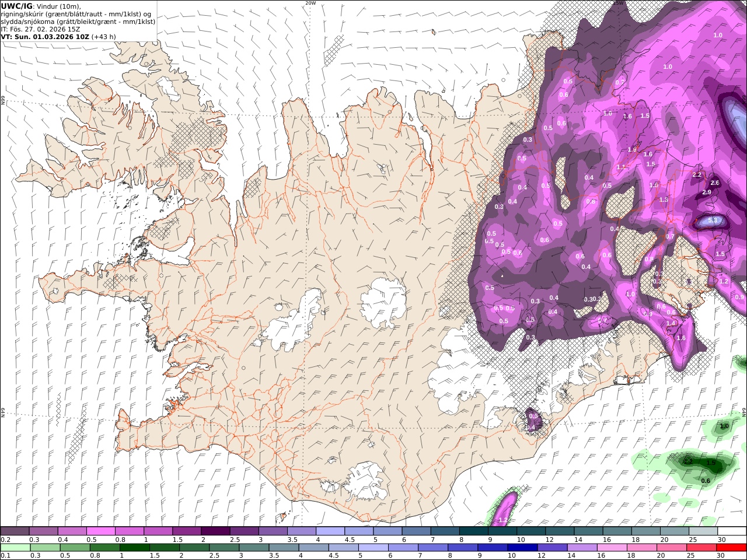The width and height of the screenshot is (747, 560).
Task: Click the 20W longitude label
Action: [x=310, y=3]
